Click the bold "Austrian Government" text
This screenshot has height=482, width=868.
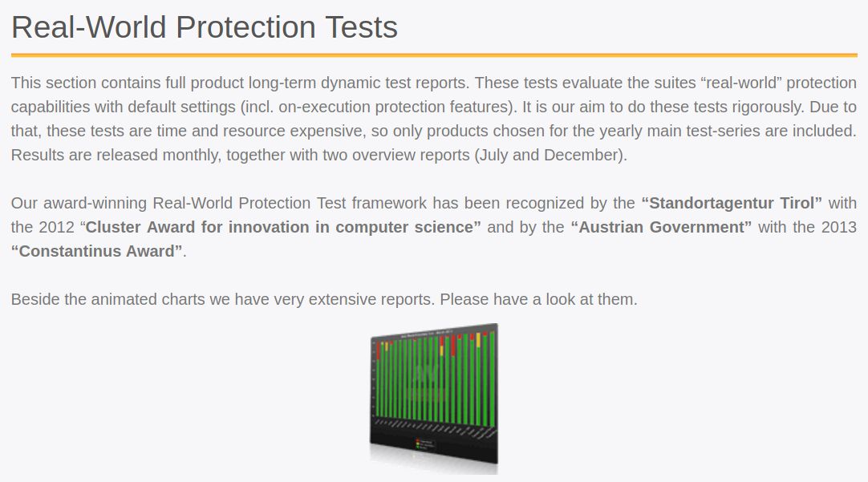tap(661, 227)
